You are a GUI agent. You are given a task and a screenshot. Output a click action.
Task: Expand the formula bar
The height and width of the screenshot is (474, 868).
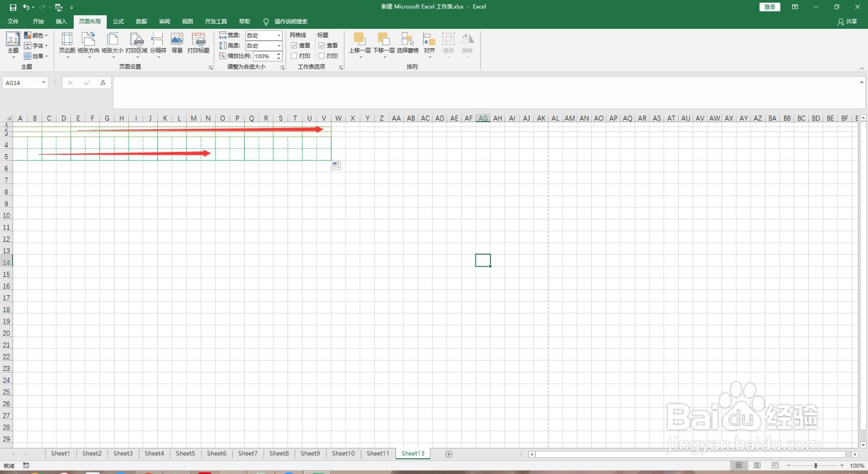point(861,83)
